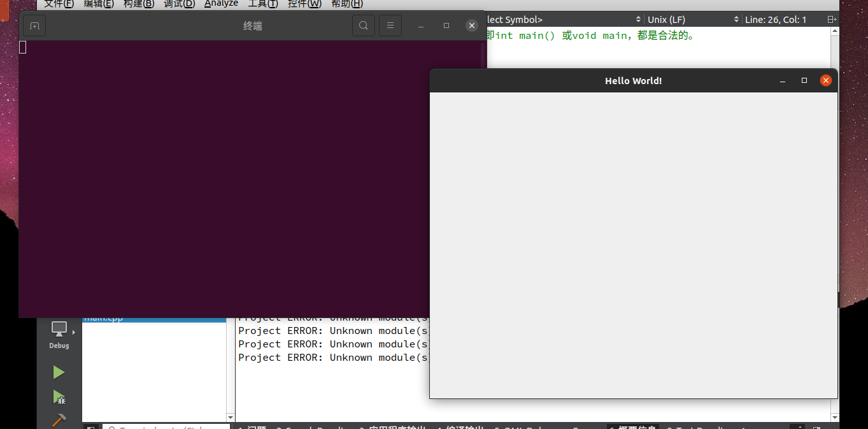
Task: Open the 构建(B) menu
Action: 138,4
